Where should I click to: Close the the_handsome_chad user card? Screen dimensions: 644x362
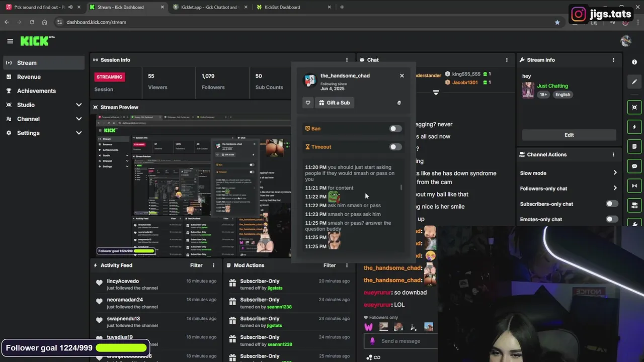coord(401,75)
